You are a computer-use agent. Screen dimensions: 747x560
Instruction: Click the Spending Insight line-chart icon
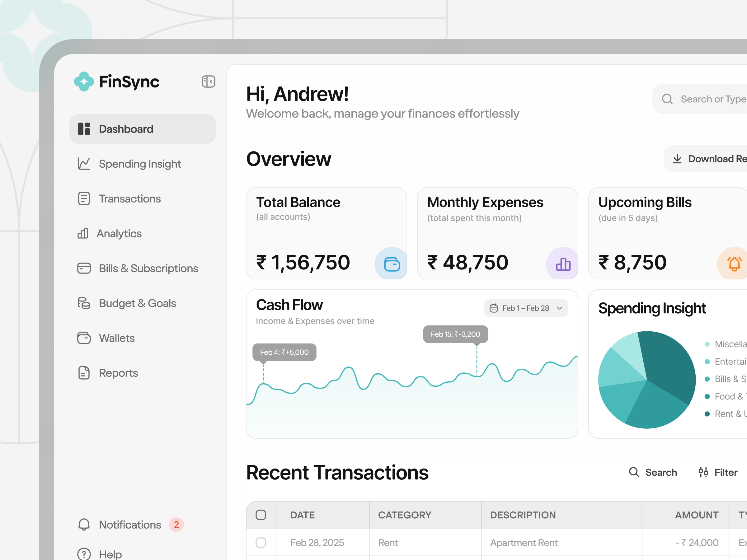click(84, 164)
